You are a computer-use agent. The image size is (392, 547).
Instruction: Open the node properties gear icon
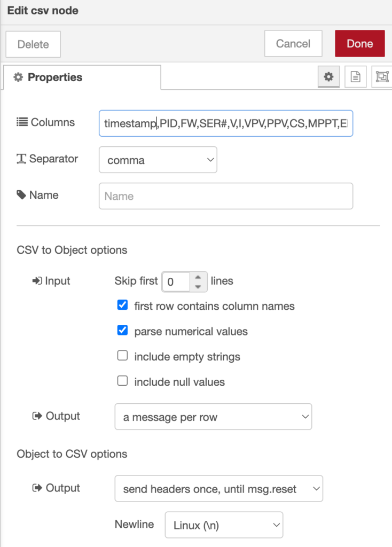[x=328, y=76]
